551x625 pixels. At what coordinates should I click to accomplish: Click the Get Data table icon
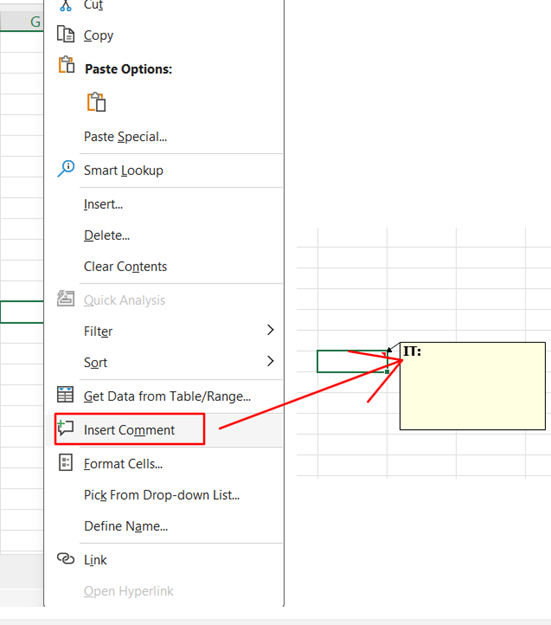[65, 394]
